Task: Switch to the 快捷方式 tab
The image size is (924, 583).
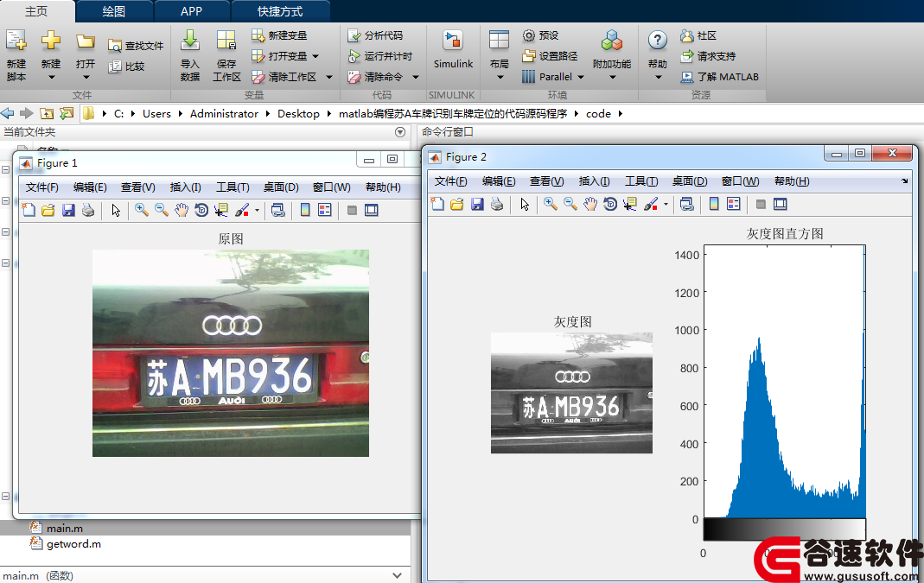Action: [280, 11]
